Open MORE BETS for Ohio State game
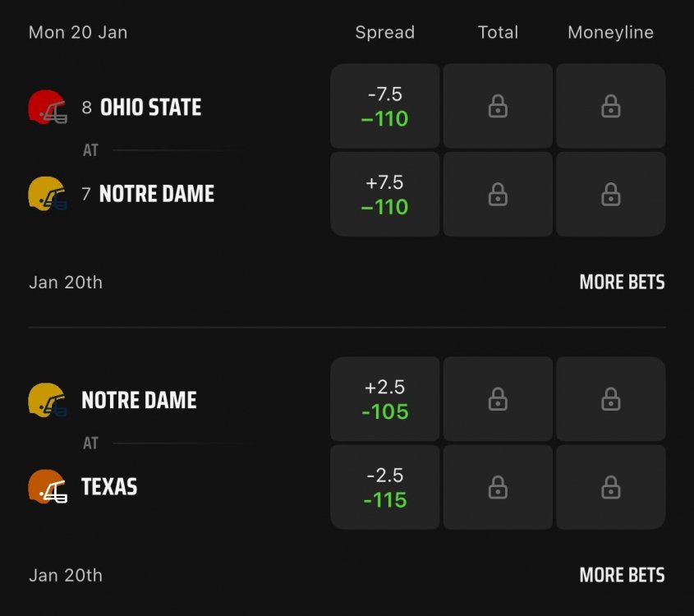 tap(622, 282)
